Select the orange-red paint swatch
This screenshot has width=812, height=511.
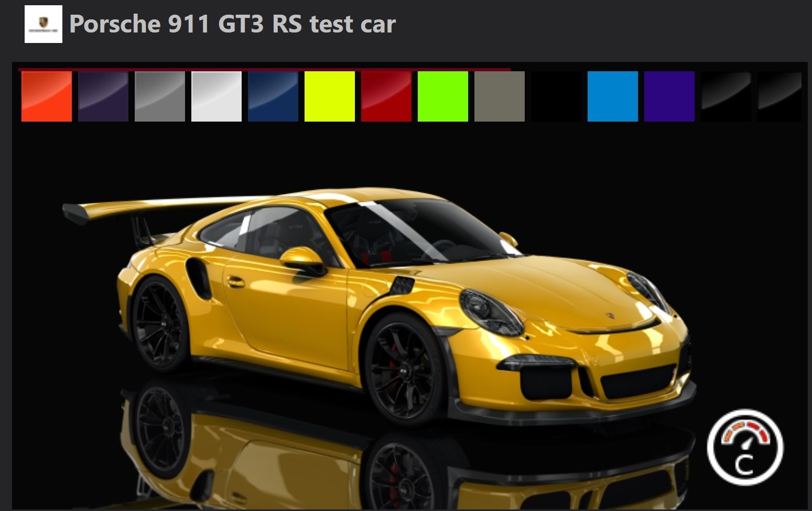47,96
